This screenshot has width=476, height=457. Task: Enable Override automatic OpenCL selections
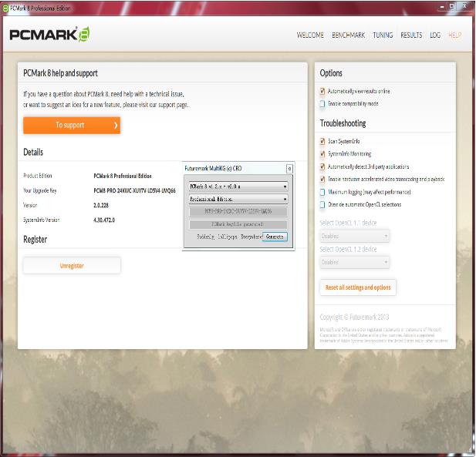tap(322, 205)
